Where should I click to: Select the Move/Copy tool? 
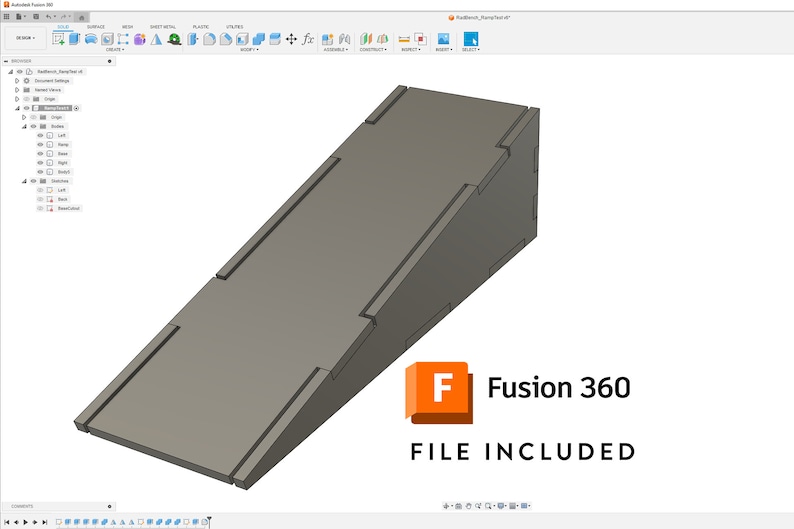coord(291,39)
